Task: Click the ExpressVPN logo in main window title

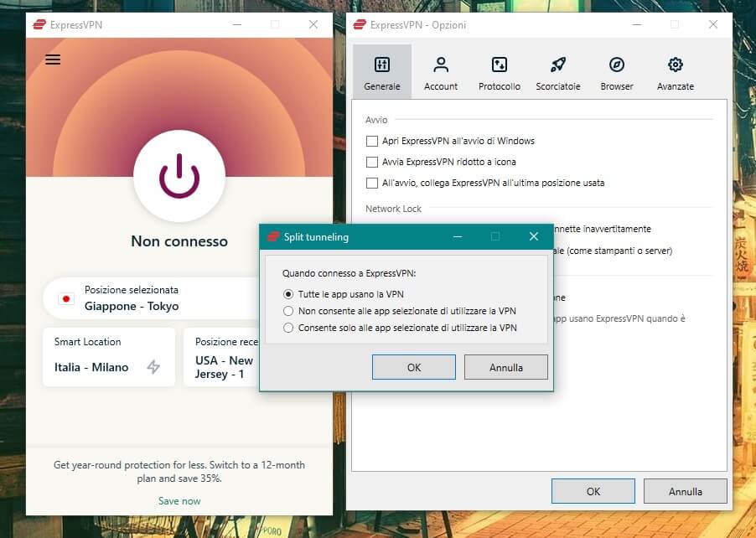Action: [x=39, y=24]
